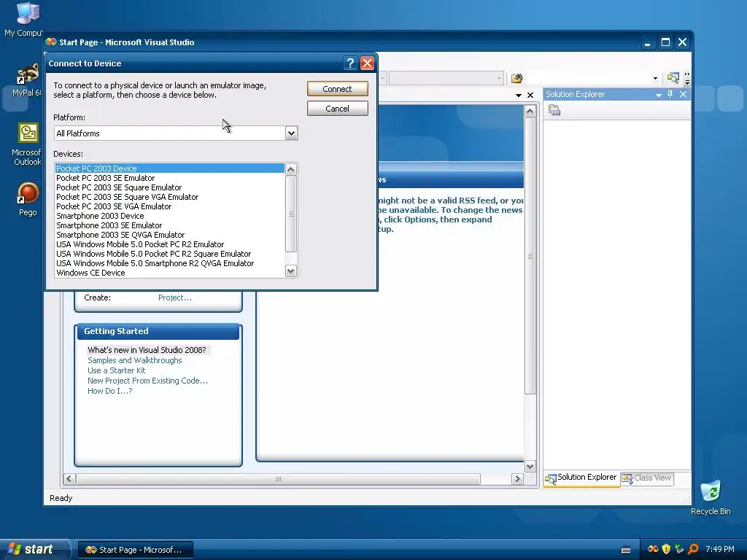This screenshot has height=560, width=747.
Task: Close the Start Page document tab
Action: (530, 96)
